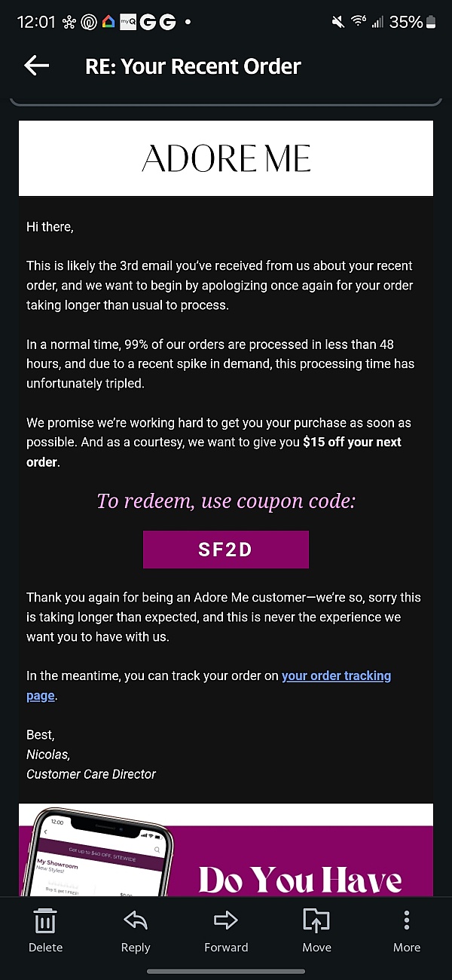Screen dimensions: 452x980
Task: Tap the SF2D coupon code button
Action: point(226,550)
